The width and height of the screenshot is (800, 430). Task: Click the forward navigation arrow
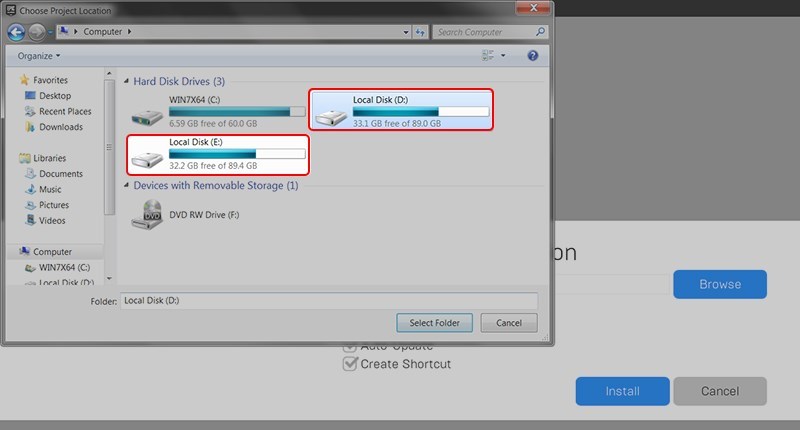tap(37, 32)
